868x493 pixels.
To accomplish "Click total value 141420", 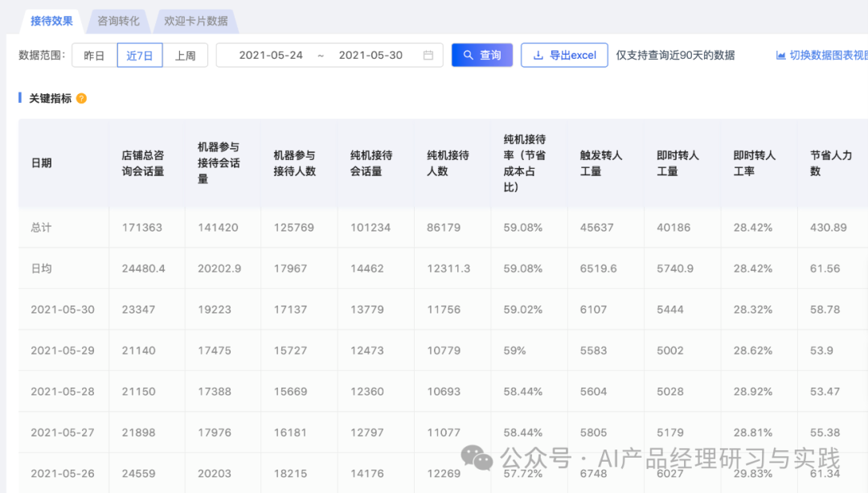I will (218, 228).
